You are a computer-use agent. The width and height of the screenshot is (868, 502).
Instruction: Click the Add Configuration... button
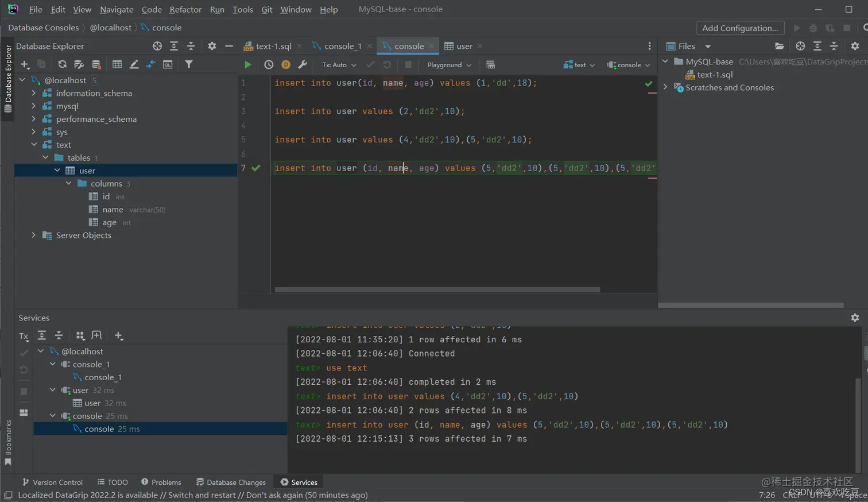[740, 28]
